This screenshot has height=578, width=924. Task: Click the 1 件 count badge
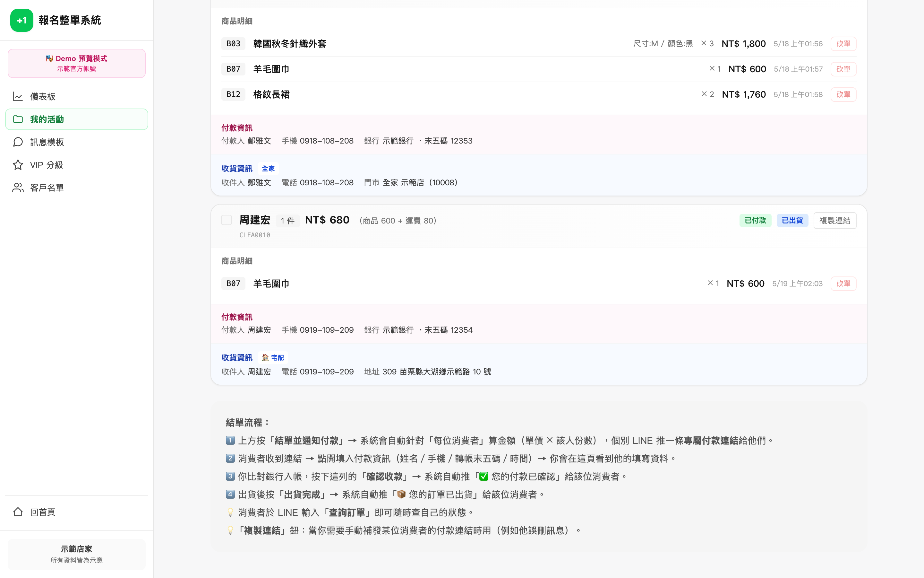pyautogui.click(x=287, y=221)
